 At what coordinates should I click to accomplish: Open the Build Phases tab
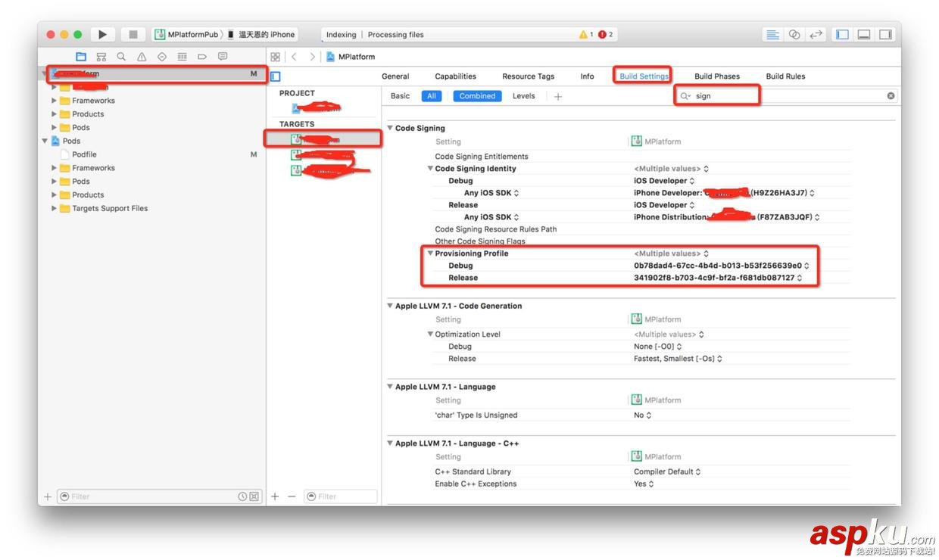point(717,76)
